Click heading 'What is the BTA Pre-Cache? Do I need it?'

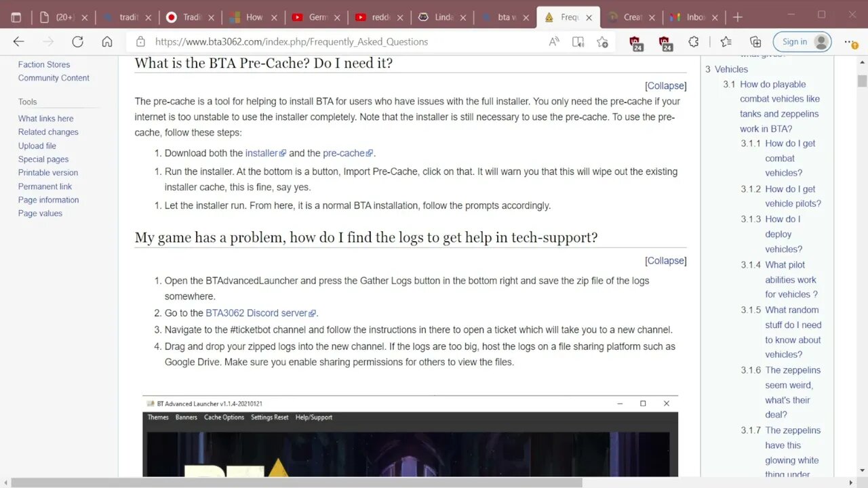point(263,63)
